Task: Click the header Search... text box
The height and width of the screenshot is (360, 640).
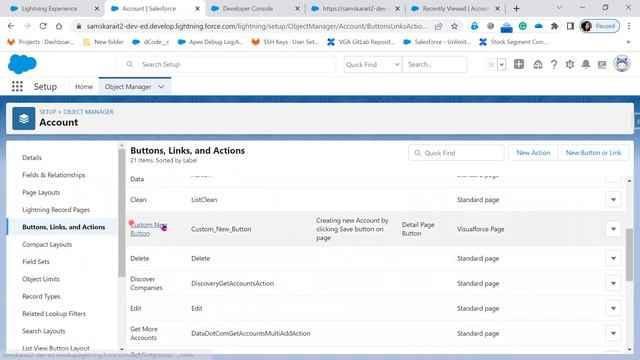Action: point(435,64)
